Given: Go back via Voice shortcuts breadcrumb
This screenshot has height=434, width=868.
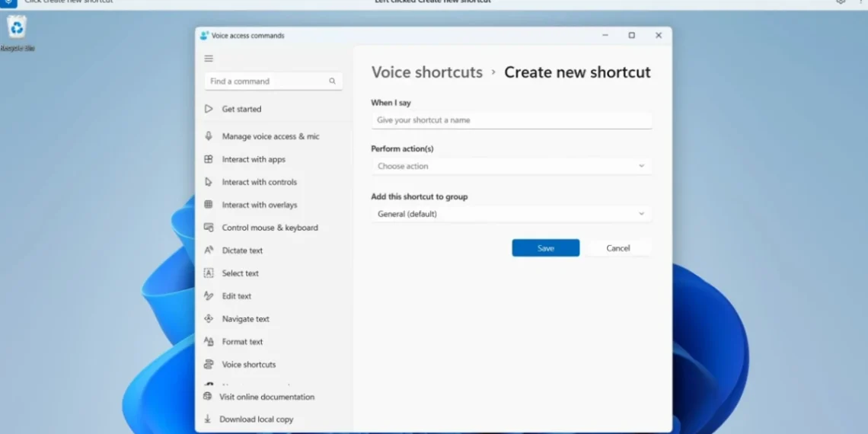Looking at the screenshot, I should coord(427,72).
